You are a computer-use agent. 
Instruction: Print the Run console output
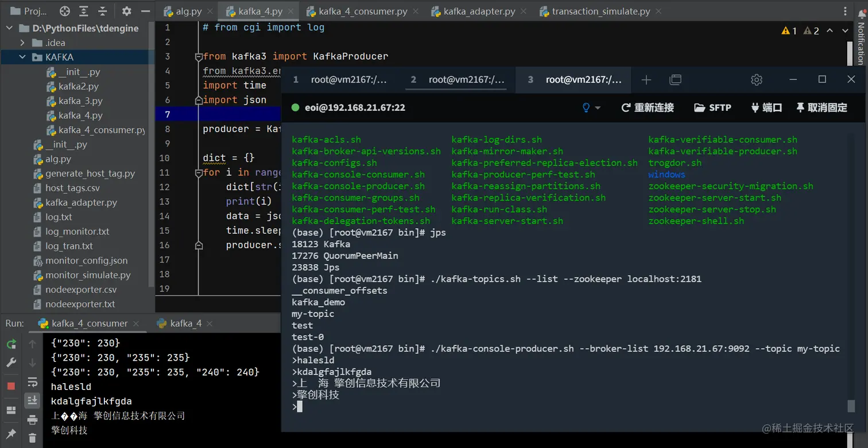point(33,419)
